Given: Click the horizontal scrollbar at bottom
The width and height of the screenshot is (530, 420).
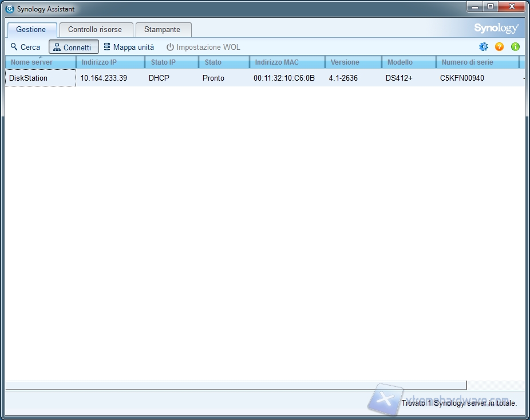Looking at the screenshot, I should point(236,385).
